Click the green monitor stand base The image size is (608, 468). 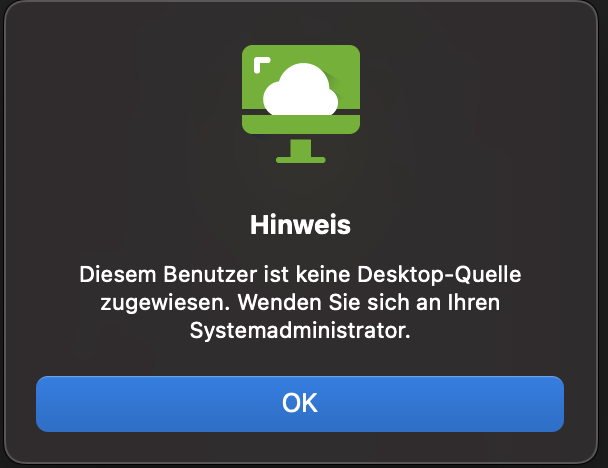pyautogui.click(x=301, y=160)
